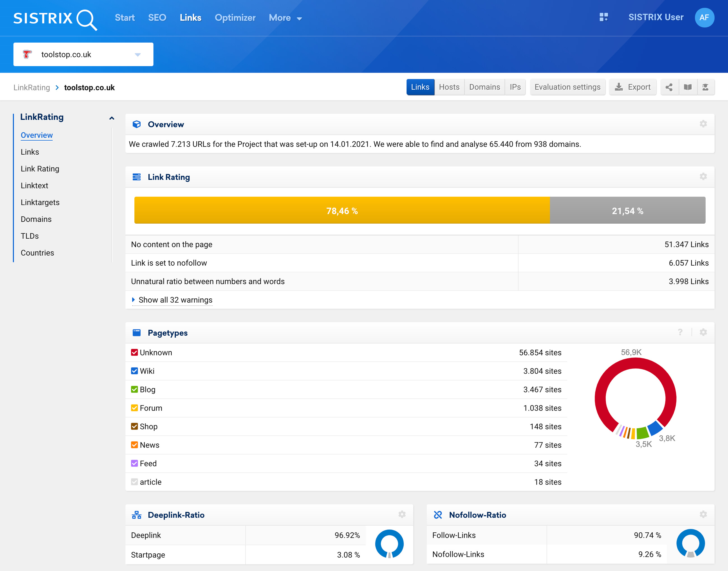Open Links in the sidebar
Image resolution: width=728 pixels, height=571 pixels.
coord(30,152)
